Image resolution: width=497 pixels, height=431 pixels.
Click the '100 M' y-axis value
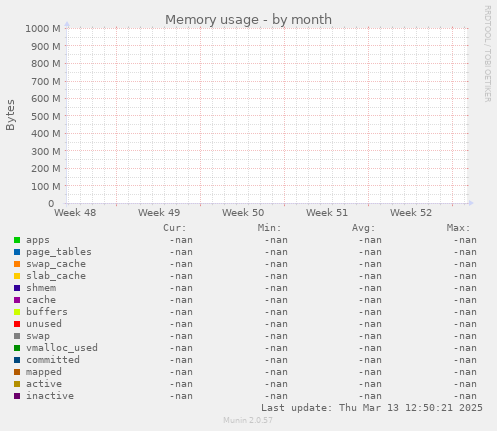46,187
